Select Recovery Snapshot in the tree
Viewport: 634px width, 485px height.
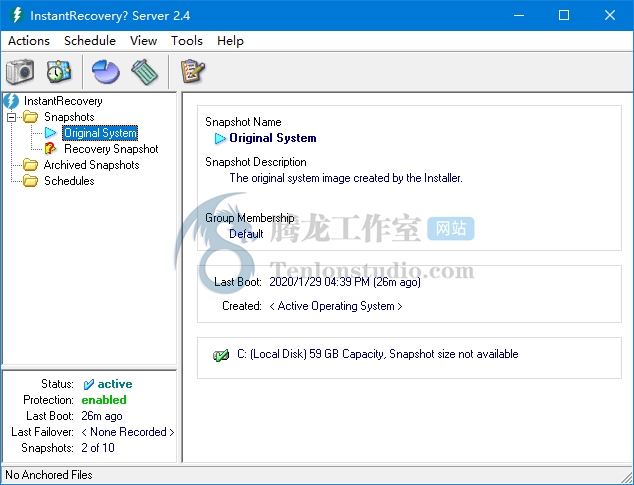click(x=111, y=149)
